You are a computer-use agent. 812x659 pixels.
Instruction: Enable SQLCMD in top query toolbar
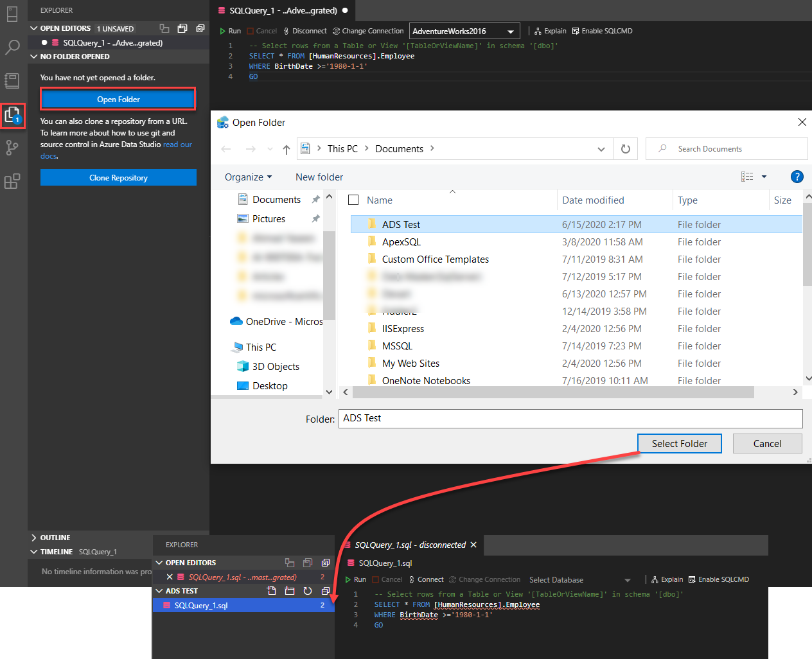[x=602, y=31]
